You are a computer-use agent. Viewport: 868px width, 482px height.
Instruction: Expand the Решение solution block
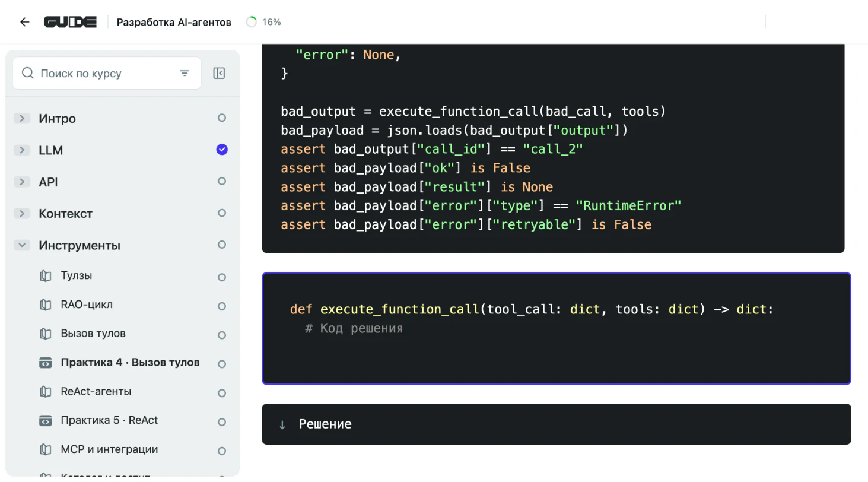point(556,424)
